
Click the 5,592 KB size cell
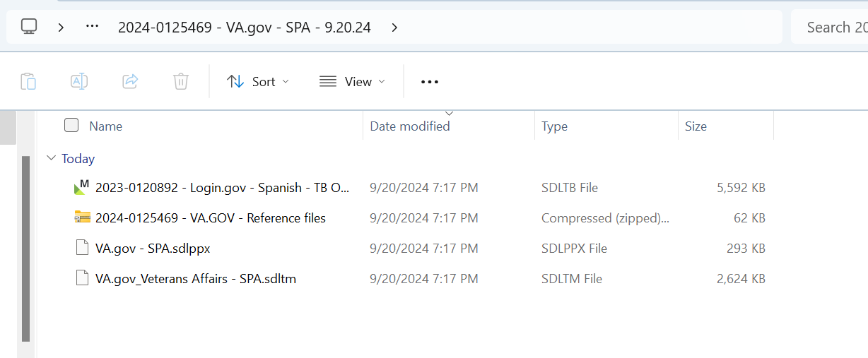(741, 188)
